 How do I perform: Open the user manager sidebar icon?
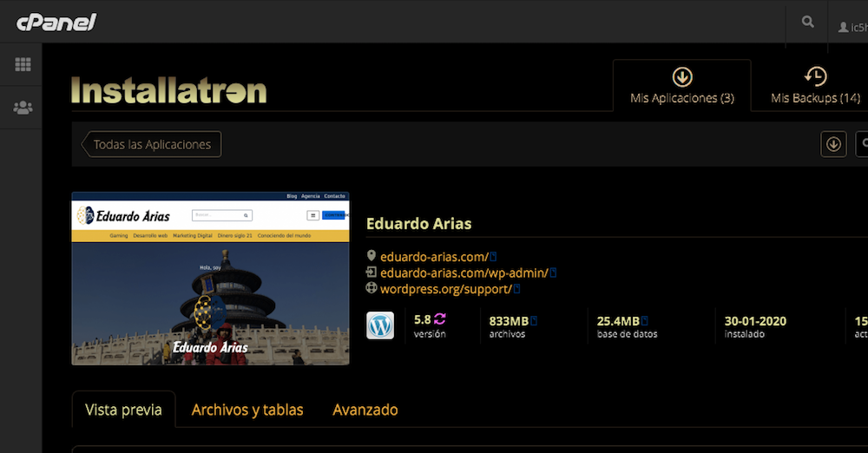23,108
